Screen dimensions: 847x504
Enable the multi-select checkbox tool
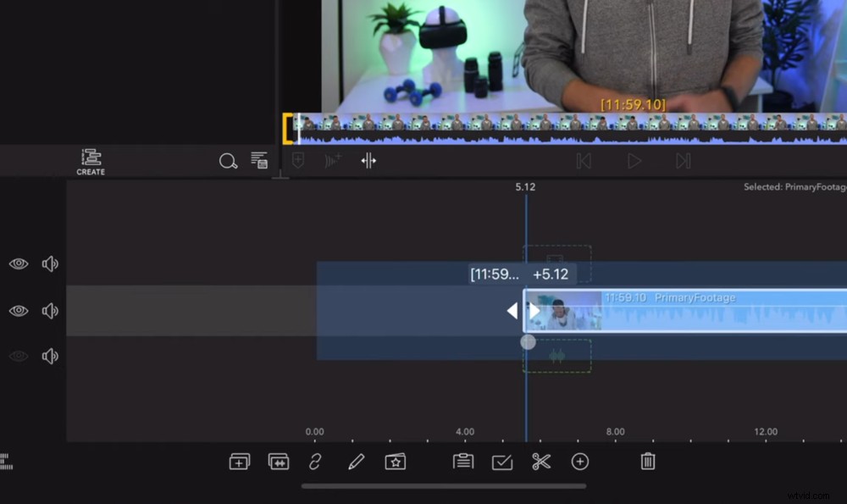503,462
